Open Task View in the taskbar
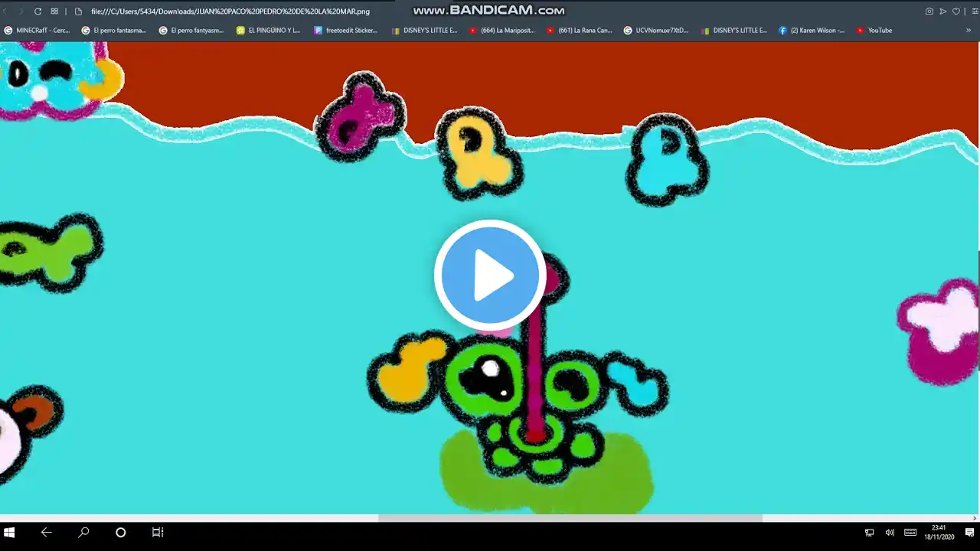This screenshot has width=980, height=551. pyautogui.click(x=157, y=533)
